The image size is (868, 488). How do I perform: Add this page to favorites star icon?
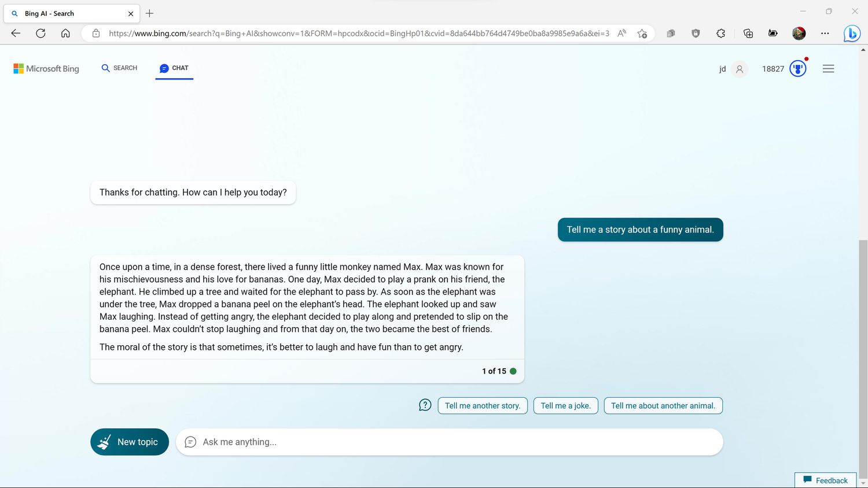coord(642,34)
